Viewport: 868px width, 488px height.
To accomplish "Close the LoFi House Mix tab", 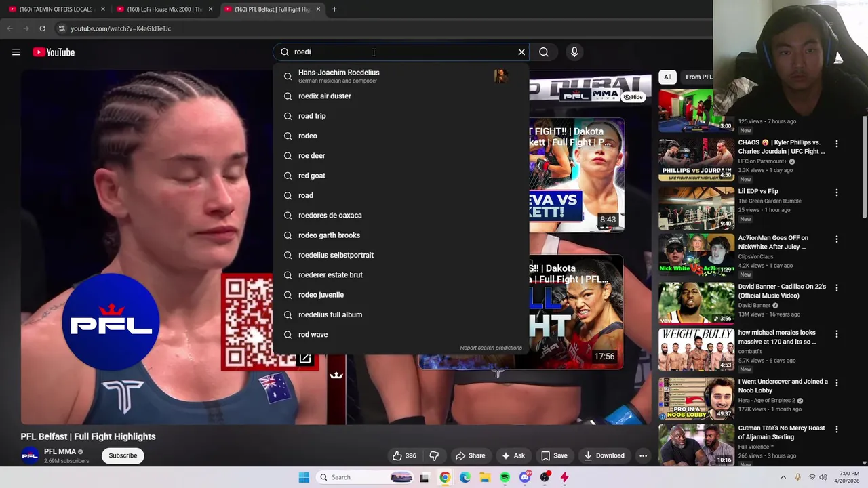I will [x=210, y=9].
